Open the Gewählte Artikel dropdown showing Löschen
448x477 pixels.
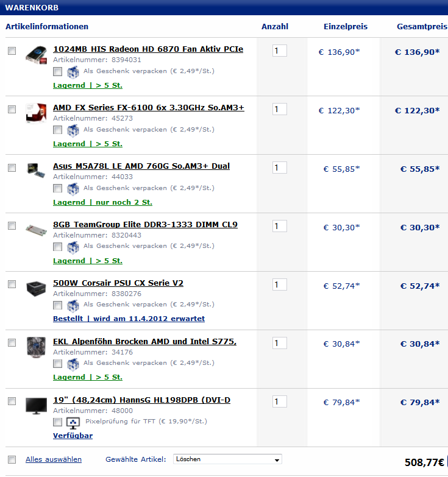point(227,459)
